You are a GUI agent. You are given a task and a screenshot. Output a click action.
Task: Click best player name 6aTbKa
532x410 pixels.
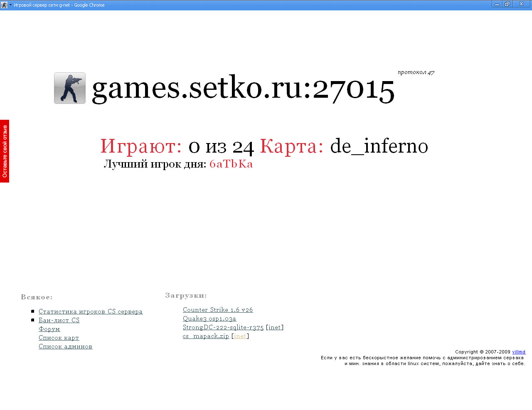(231, 164)
